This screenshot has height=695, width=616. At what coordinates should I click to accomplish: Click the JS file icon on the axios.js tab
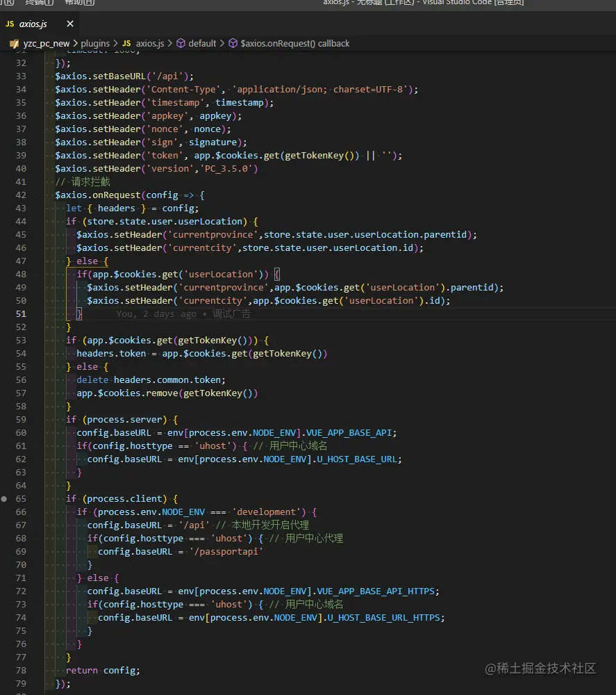pyautogui.click(x=10, y=24)
